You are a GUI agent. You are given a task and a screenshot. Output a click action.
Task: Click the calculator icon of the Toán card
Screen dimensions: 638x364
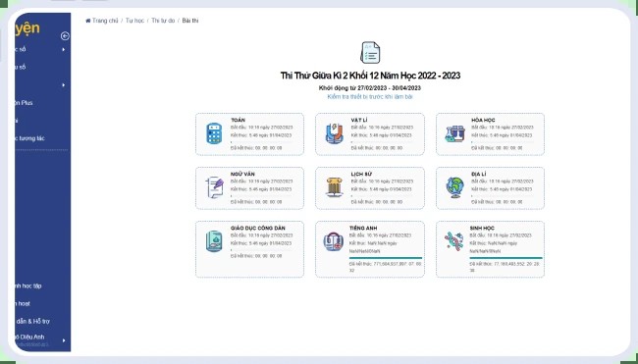tap(214, 133)
